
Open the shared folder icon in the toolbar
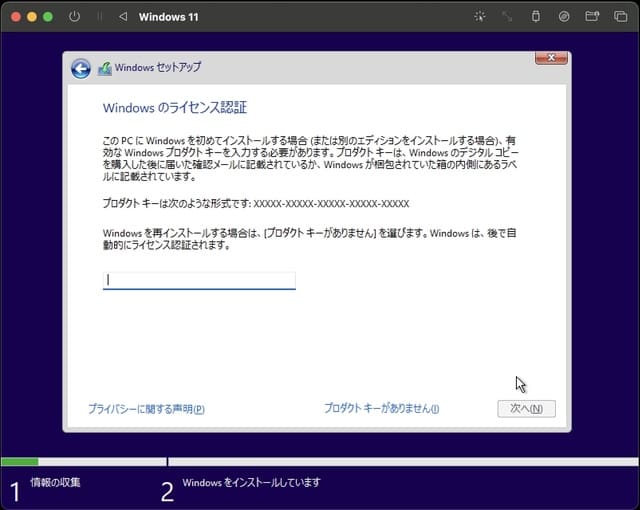pyautogui.click(x=592, y=17)
